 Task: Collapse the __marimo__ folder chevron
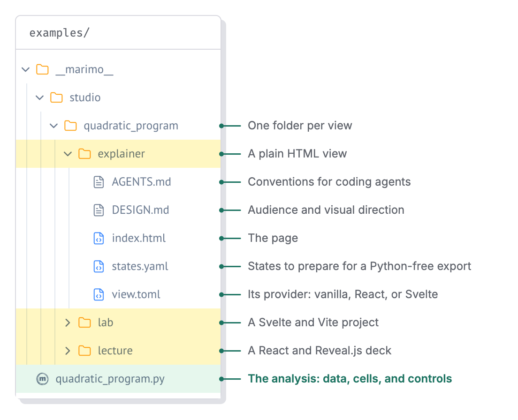coord(25,70)
